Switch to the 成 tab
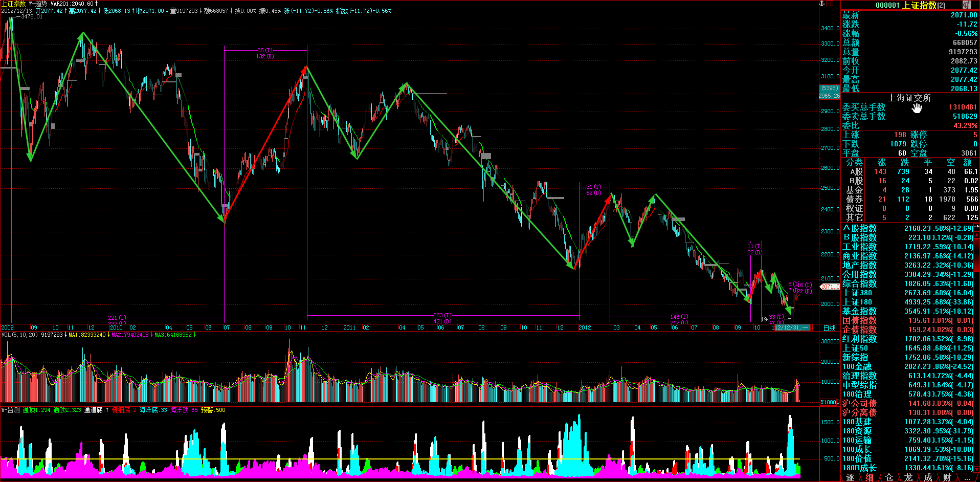980x482 pixels. pyautogui.click(x=928, y=477)
